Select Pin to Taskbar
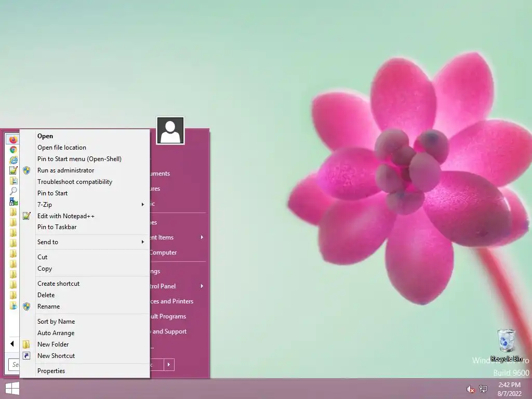The image size is (532, 399). pyautogui.click(x=85, y=227)
